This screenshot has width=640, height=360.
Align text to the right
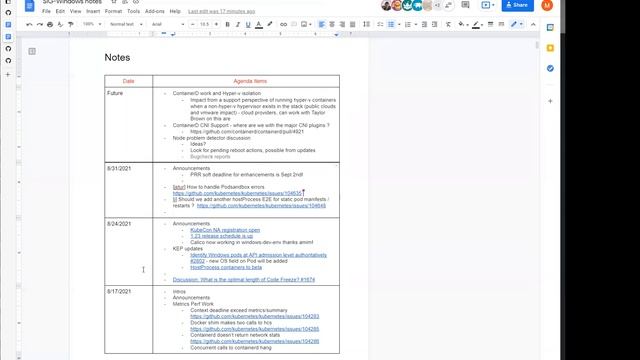pos(342,24)
